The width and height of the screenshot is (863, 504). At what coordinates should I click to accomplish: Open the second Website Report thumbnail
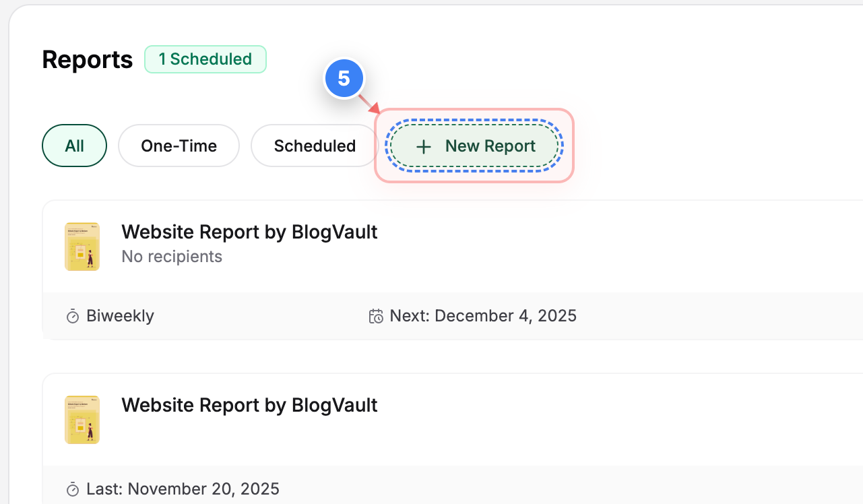pos(82,420)
